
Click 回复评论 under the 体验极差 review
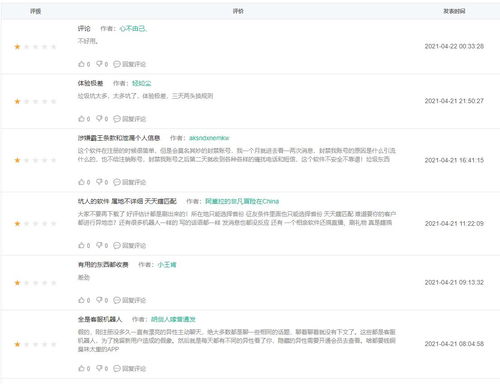click(x=130, y=119)
